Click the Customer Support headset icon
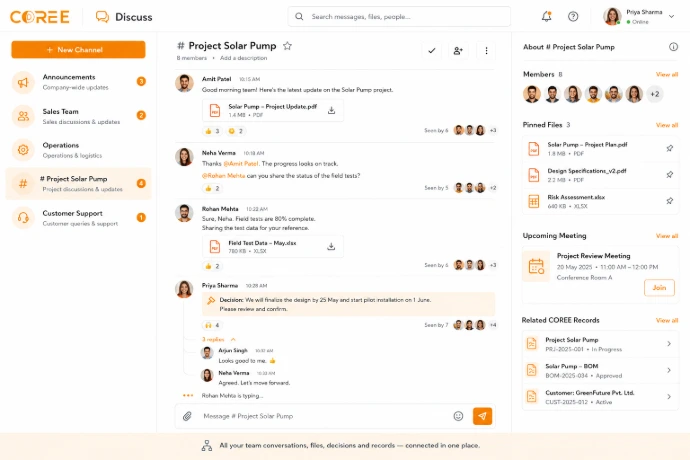Viewport: 690px width, 460px height. 23,217
